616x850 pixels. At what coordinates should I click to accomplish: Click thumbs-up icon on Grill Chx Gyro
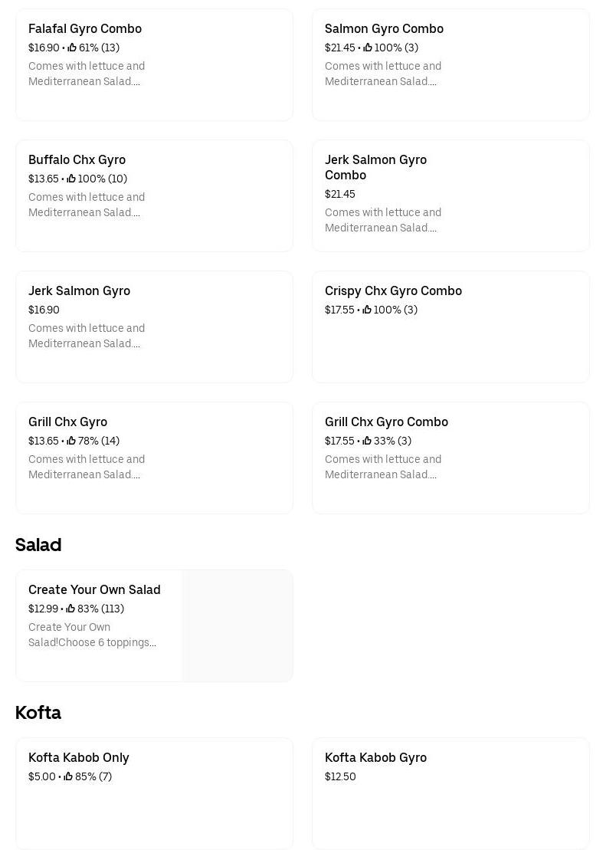click(x=71, y=441)
